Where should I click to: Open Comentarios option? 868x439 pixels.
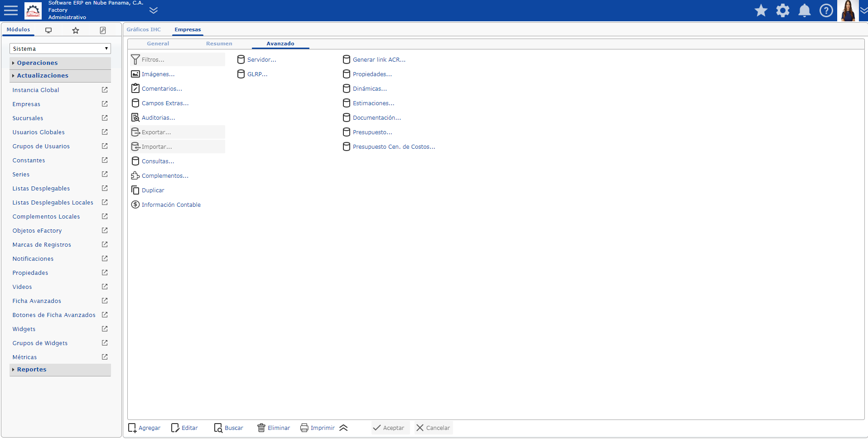pos(157,88)
